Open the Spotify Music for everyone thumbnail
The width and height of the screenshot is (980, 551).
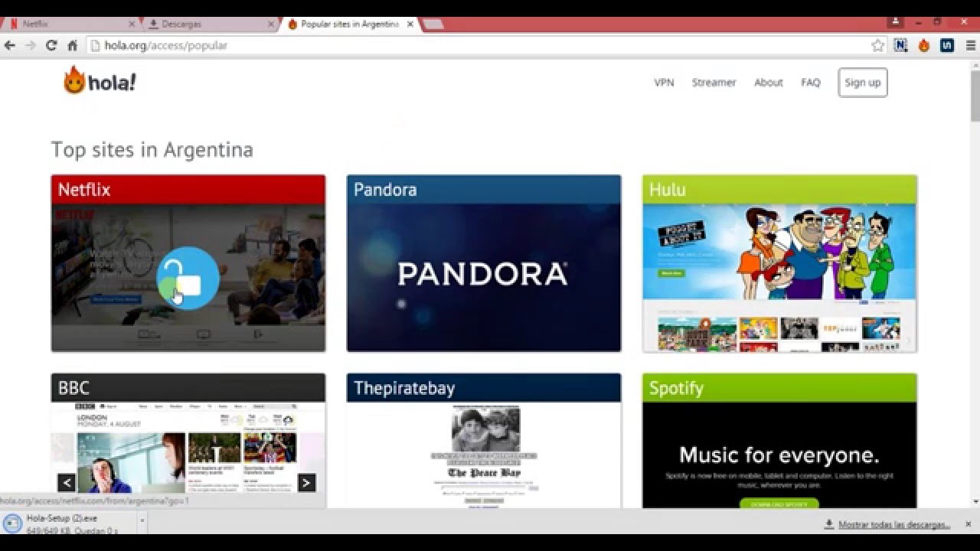tap(779, 455)
